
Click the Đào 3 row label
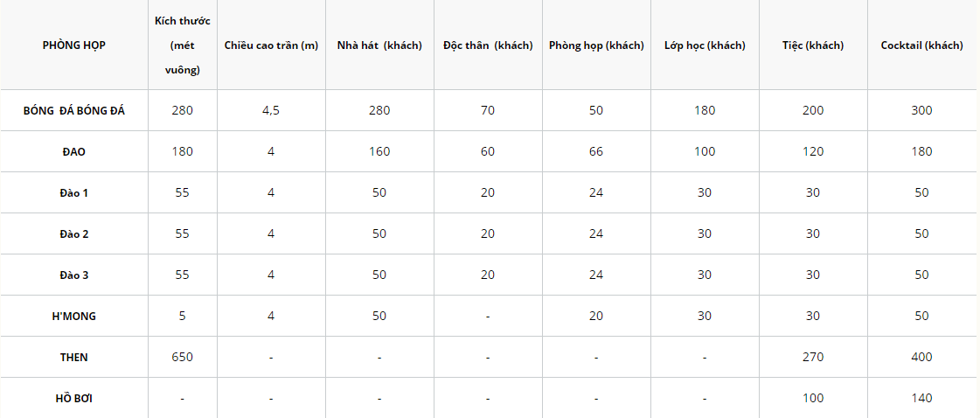point(73,275)
